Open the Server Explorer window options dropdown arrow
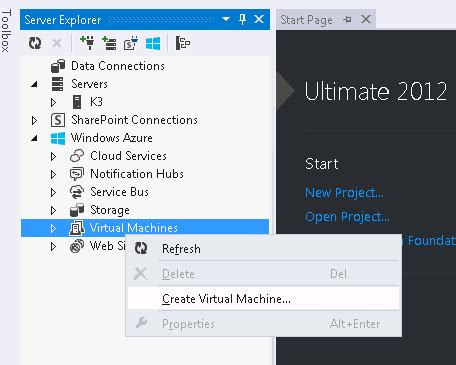 (226, 19)
